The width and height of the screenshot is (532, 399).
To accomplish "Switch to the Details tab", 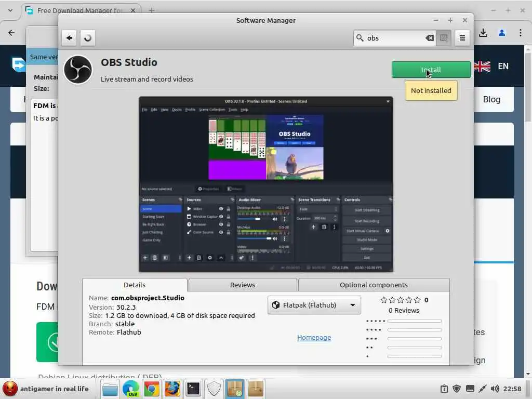I will coord(135,285).
